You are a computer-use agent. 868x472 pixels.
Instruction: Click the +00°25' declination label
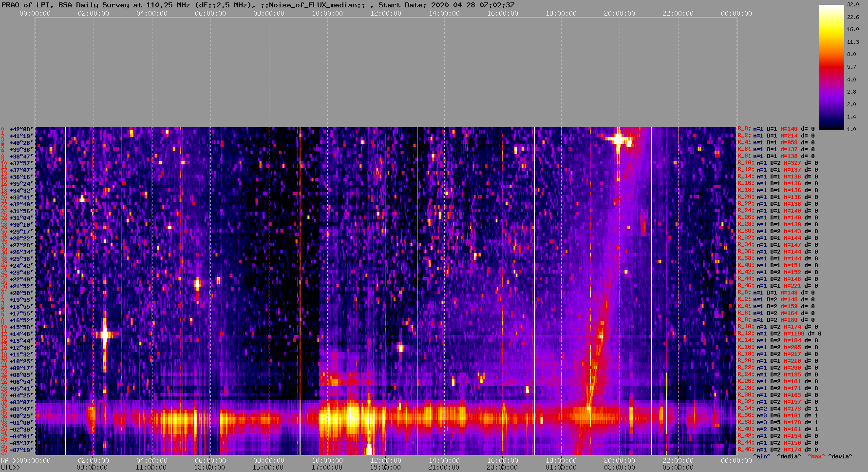pyautogui.click(x=21, y=416)
